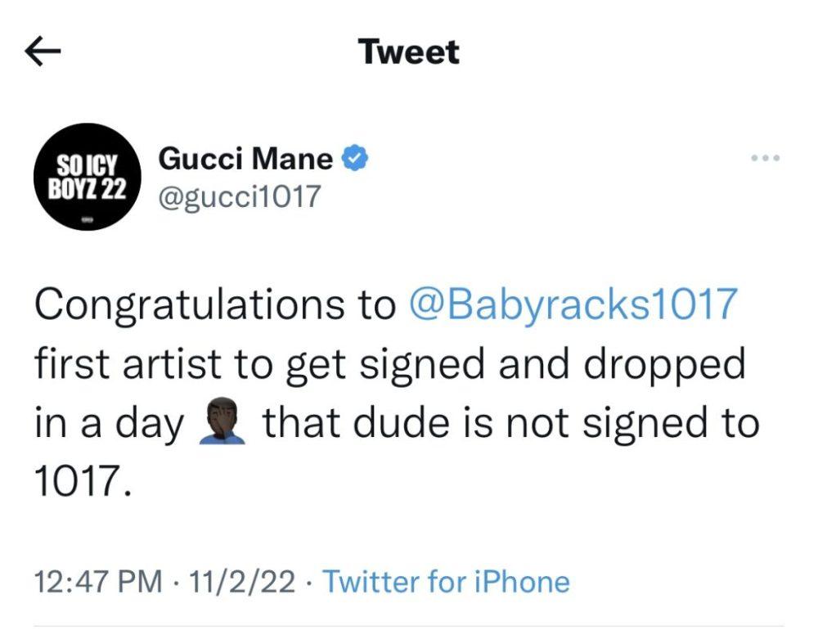Click the 11/2/22 date

[240, 583]
